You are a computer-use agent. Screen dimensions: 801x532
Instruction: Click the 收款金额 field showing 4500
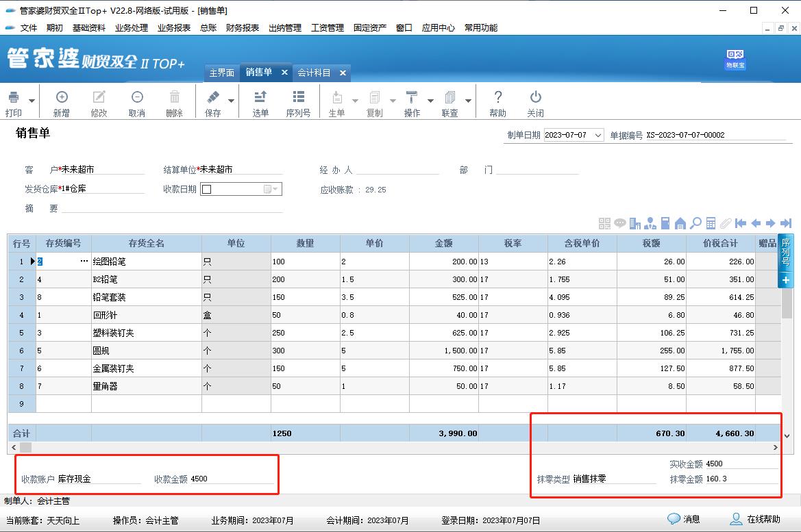[x=232, y=479]
